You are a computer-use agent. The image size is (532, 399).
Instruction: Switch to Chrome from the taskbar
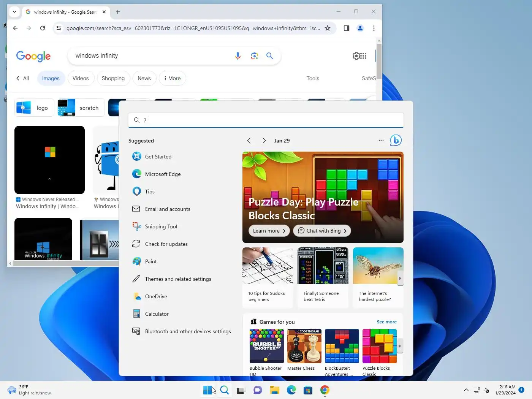pyautogui.click(x=325, y=390)
